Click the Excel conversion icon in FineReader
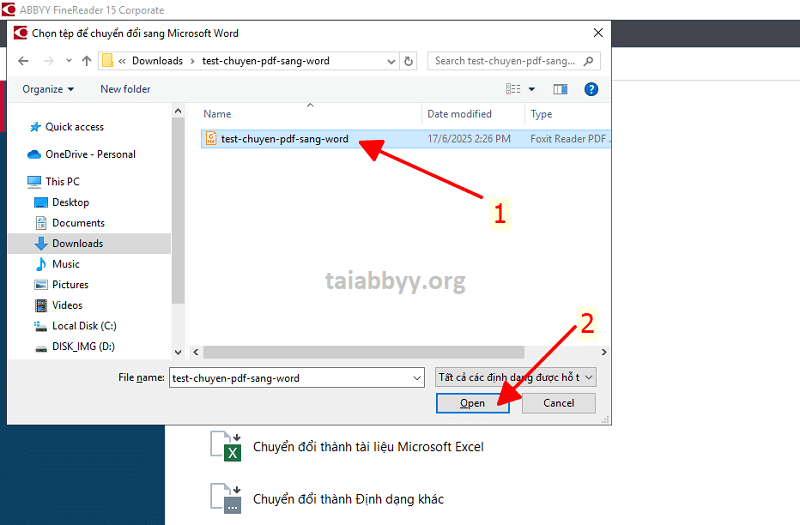This screenshot has height=525, width=800. coord(226,447)
